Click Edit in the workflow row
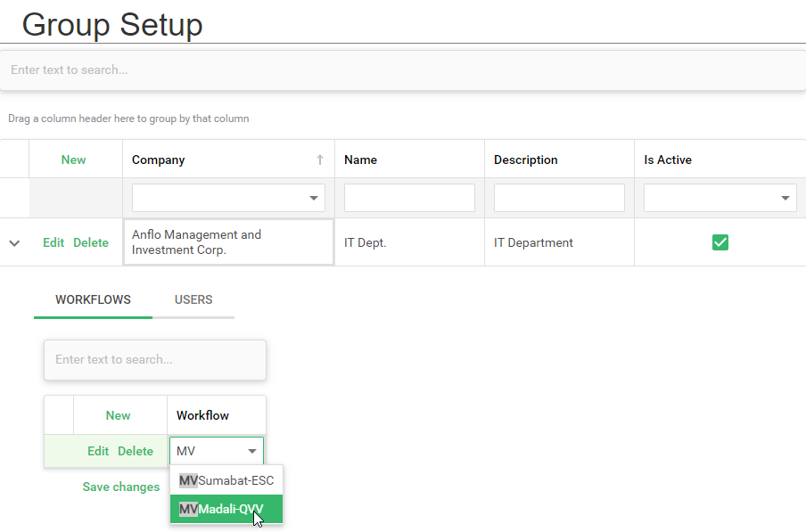The width and height of the screenshot is (806, 532). pos(98,451)
